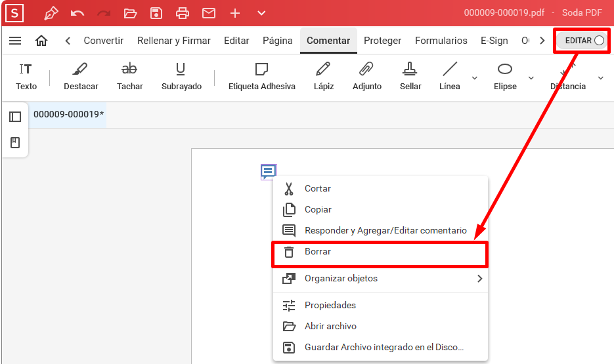The image size is (614, 364).
Task: Toggle the side panel thumbnails icon
Action: [x=15, y=117]
